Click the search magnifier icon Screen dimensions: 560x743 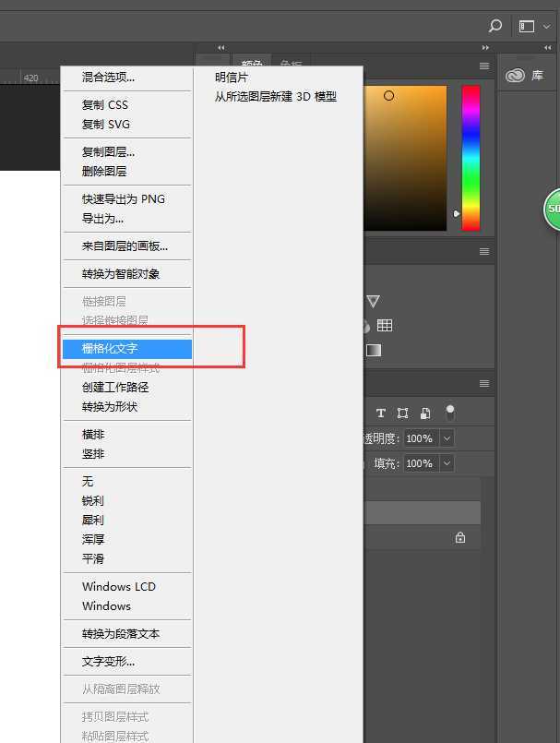pyautogui.click(x=495, y=26)
